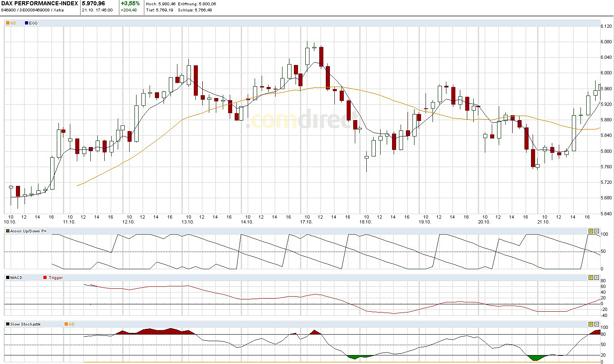The image size is (614, 364).
Task: Click the Hoch: 5.980,46 value
Action: pos(161,4)
